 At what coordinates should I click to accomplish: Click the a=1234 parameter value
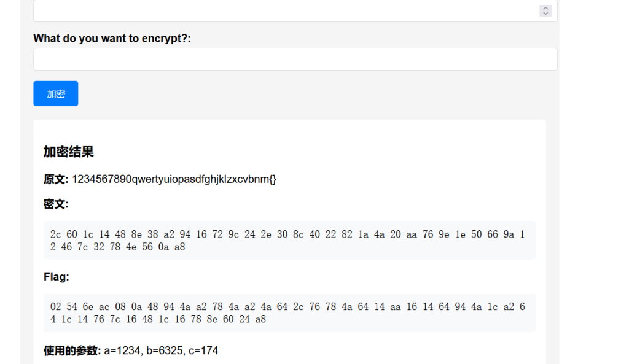tap(121, 350)
